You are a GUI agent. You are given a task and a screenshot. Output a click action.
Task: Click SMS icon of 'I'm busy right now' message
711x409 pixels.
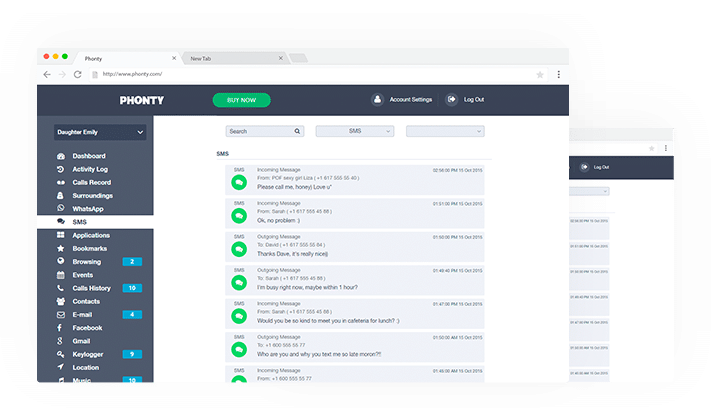(239, 282)
